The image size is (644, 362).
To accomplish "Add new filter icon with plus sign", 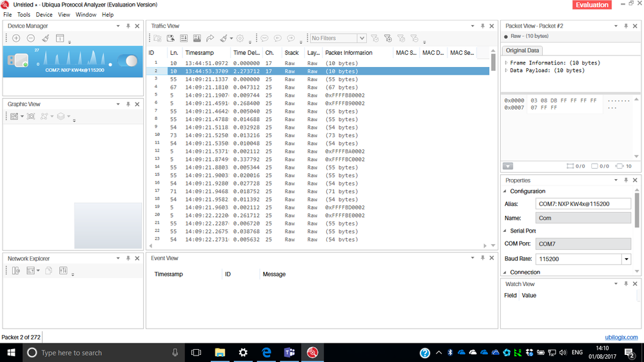I will click(387, 38).
